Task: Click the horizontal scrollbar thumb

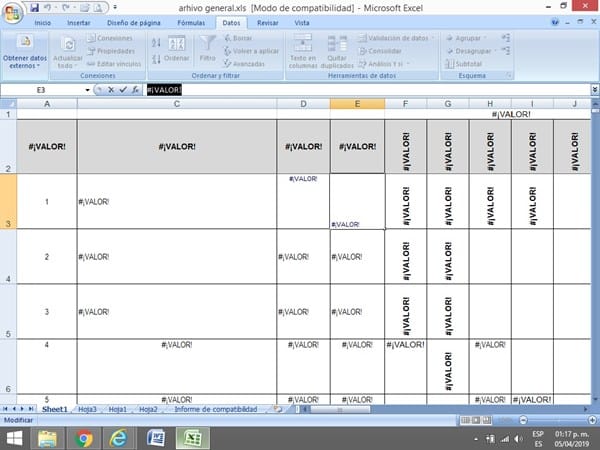Action: pyautogui.click(x=340, y=409)
